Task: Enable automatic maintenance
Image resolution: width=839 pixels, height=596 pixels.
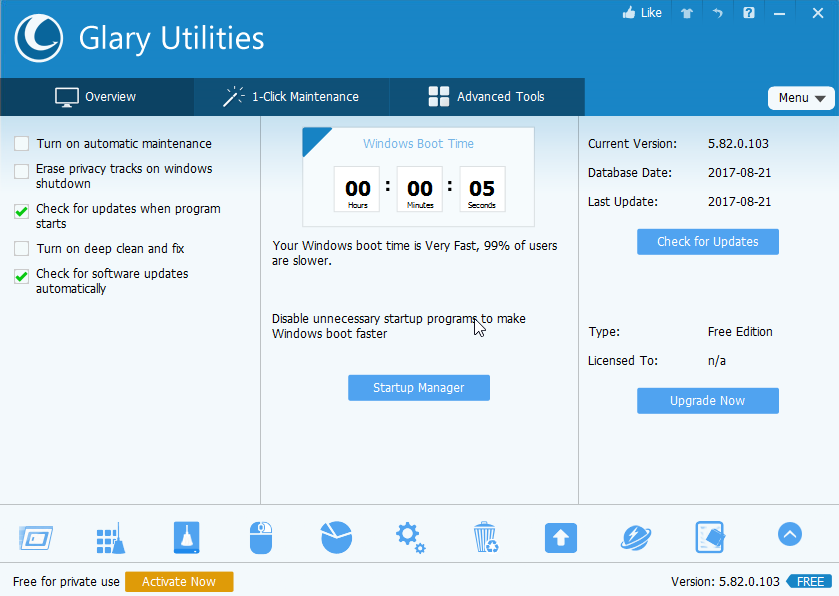Action: click(x=21, y=143)
